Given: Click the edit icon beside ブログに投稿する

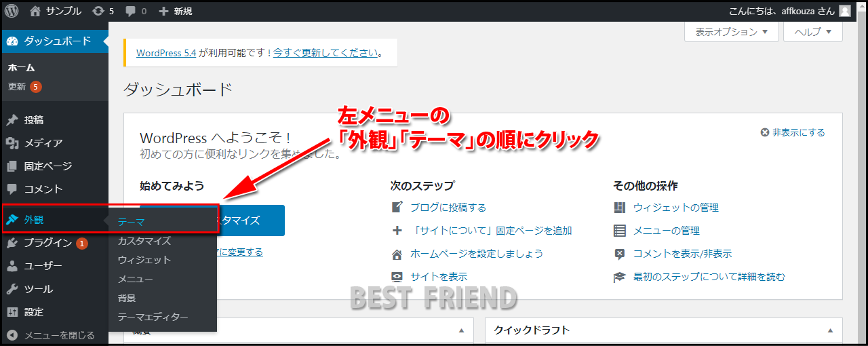Looking at the screenshot, I should (x=397, y=208).
